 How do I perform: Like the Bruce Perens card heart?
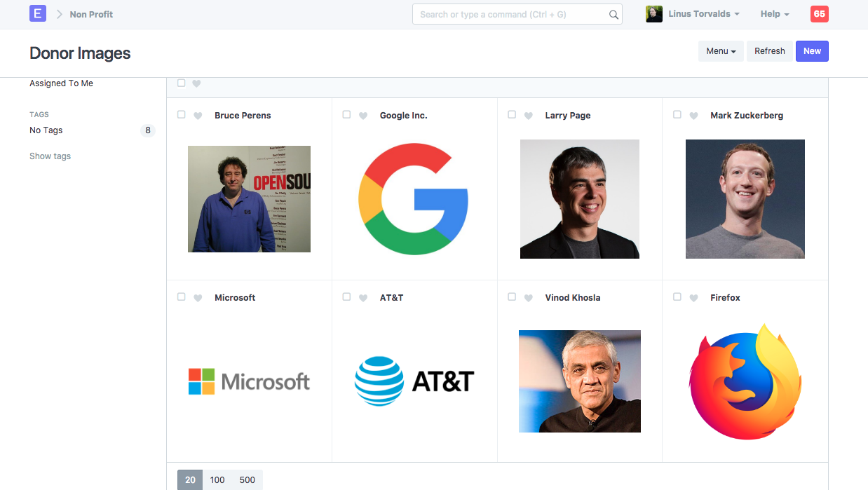click(x=198, y=116)
